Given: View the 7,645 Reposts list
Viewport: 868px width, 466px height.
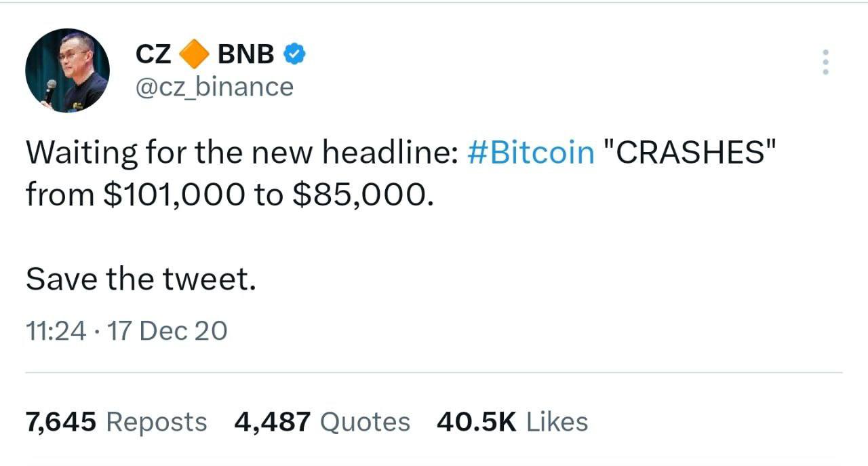Looking at the screenshot, I should click(115, 421).
